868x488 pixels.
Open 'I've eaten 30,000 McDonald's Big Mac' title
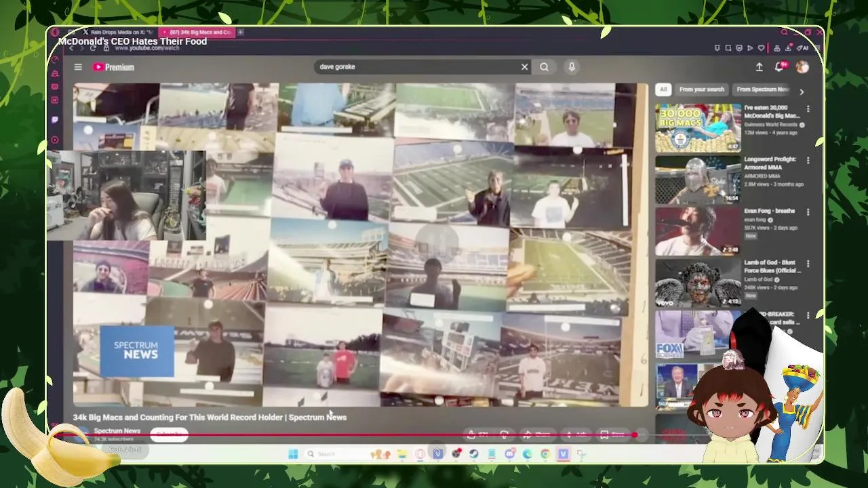(771, 112)
